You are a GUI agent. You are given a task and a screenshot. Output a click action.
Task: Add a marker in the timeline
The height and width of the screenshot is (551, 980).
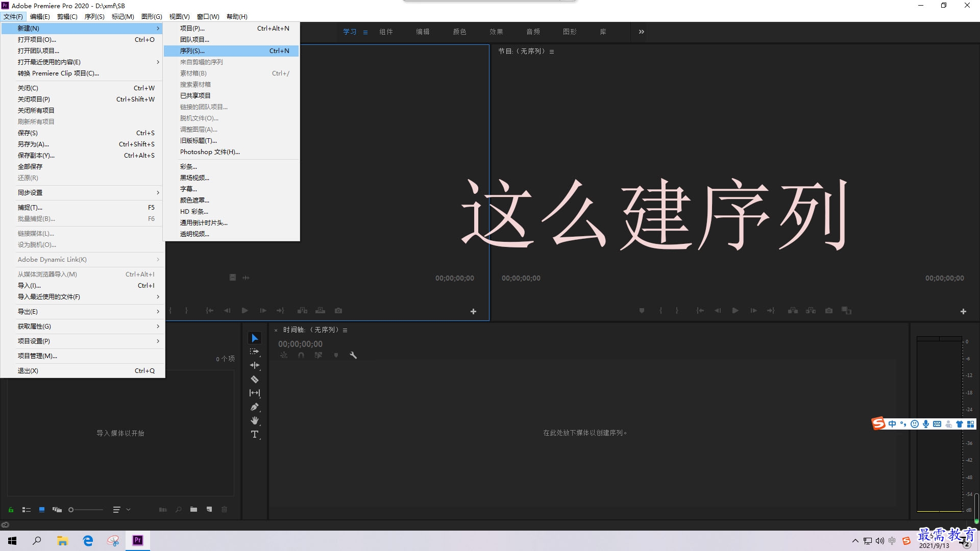[336, 355]
